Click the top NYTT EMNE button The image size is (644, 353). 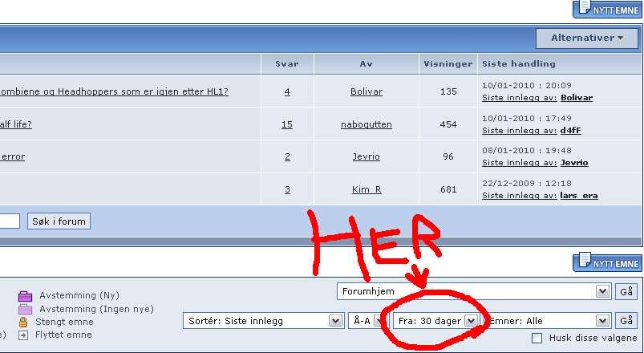click(608, 9)
